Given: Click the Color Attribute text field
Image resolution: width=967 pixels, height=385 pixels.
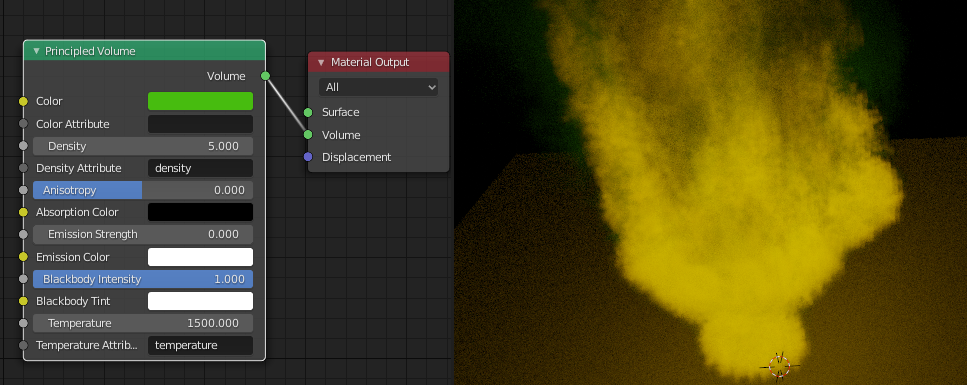Looking at the screenshot, I should point(200,124).
